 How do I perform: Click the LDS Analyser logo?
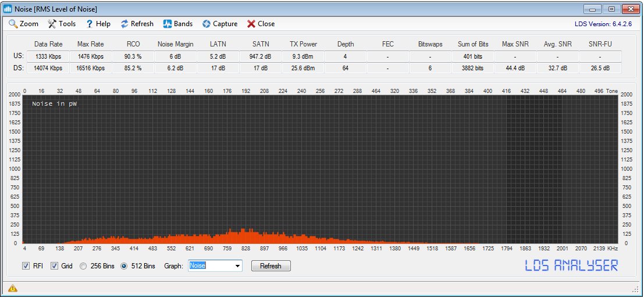[571, 265]
